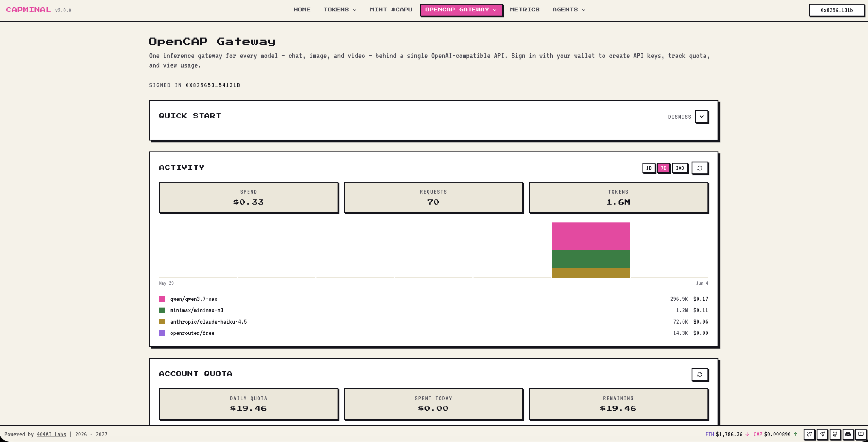Go to the Home page
This screenshot has height=442, width=868.
coord(302,10)
